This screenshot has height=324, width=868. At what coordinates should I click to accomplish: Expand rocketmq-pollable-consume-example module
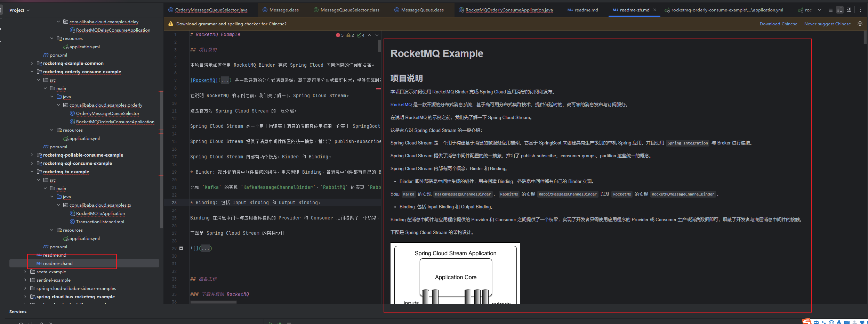coord(32,155)
